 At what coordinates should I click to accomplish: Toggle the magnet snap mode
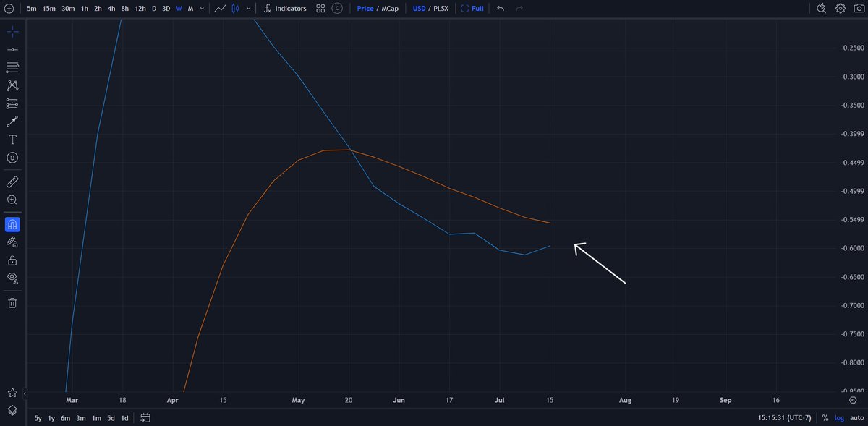12,224
